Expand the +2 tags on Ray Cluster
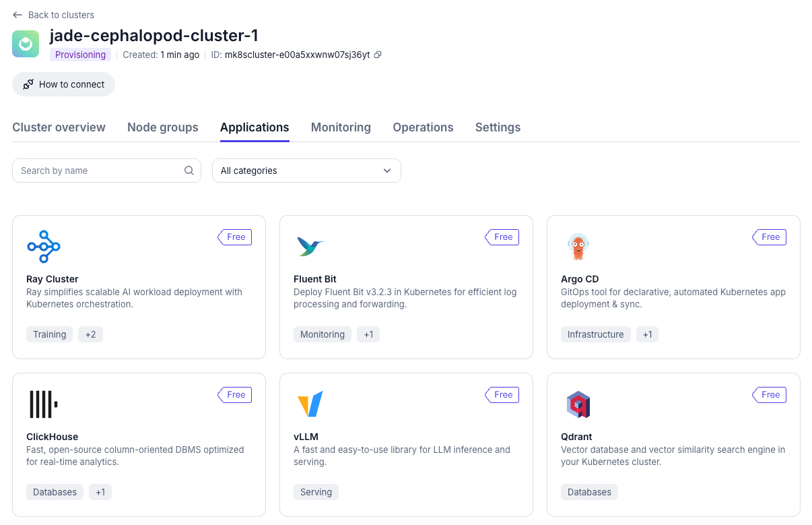 90,334
